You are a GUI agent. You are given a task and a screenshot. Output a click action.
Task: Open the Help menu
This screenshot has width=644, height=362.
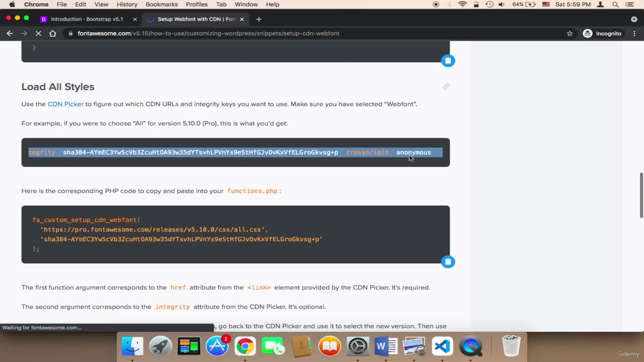pyautogui.click(x=273, y=5)
